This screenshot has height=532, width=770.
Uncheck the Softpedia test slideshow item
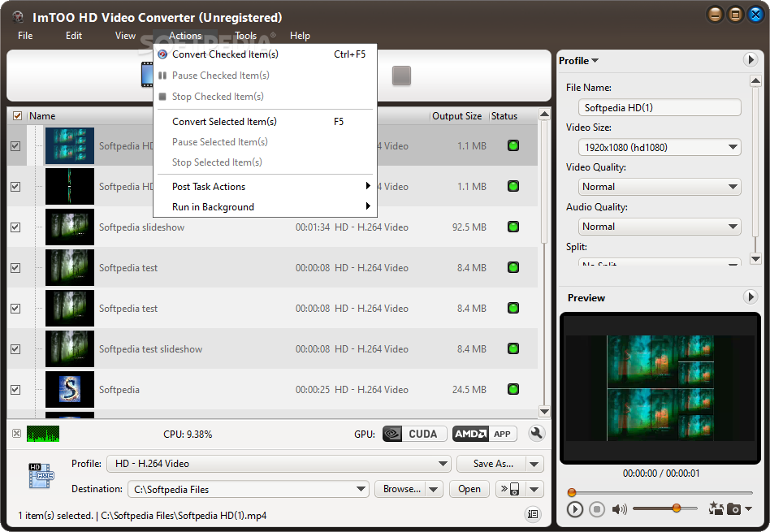click(15, 348)
